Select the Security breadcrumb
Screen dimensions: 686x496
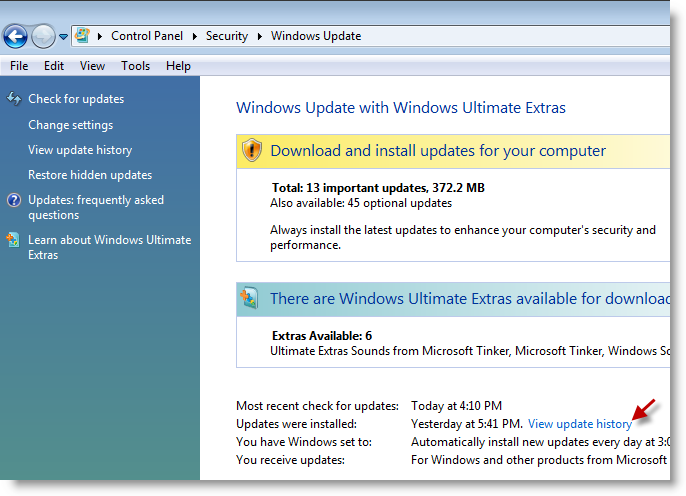(227, 36)
